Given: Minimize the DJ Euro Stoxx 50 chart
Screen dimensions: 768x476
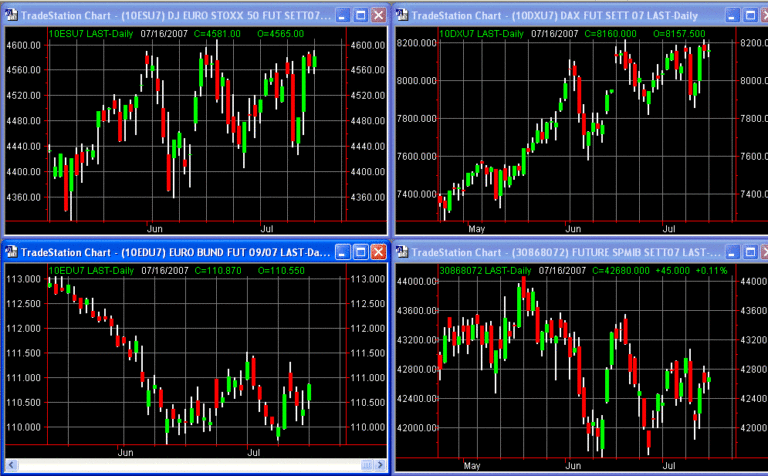Looking at the screenshot, I should coord(341,15).
